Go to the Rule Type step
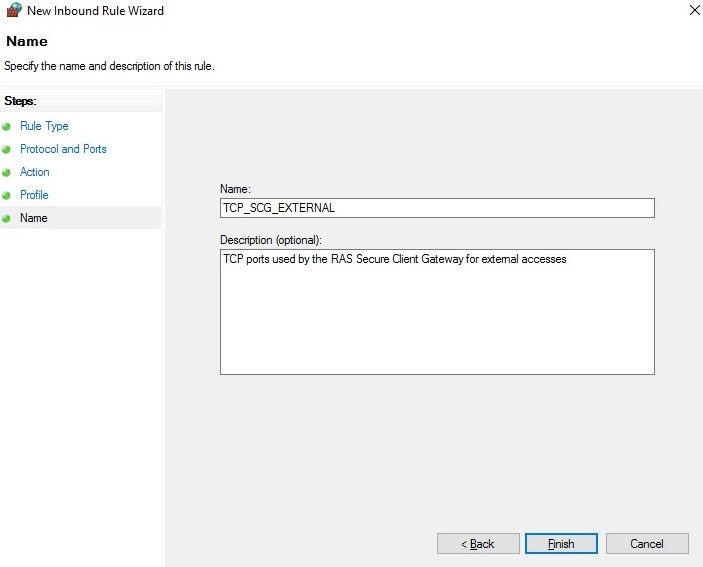Screen dimensions: 703x567 pos(44,126)
